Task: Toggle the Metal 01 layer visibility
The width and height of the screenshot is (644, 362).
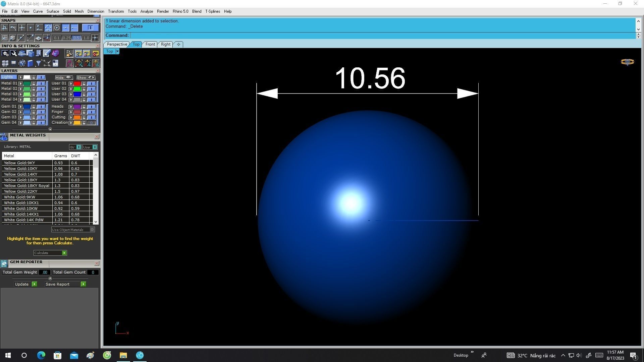Action: [41, 83]
